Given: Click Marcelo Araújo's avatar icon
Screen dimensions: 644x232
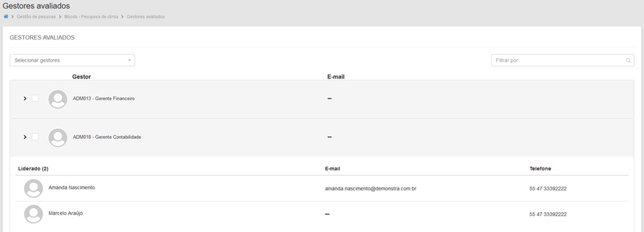Looking at the screenshot, I should 34,214.
